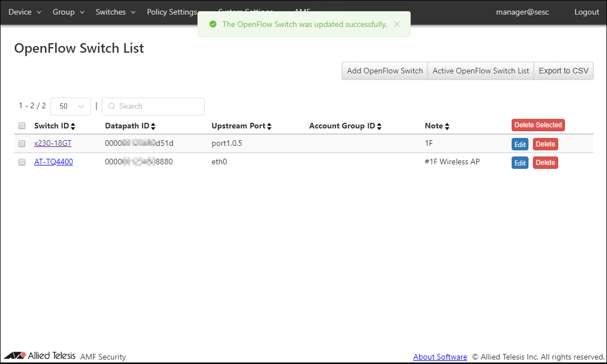Open the rows-per-page 50 dropdown
The image size is (607, 364).
pyautogui.click(x=71, y=106)
